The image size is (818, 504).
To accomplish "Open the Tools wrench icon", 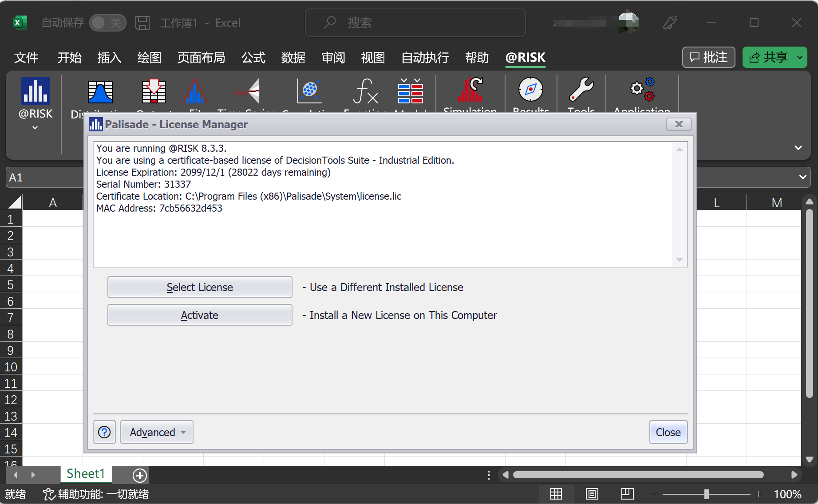I will tap(581, 90).
